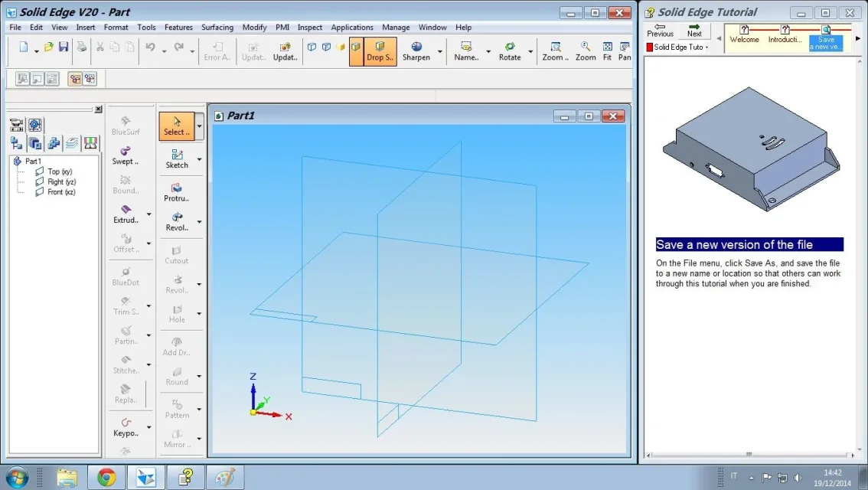Image resolution: width=868 pixels, height=490 pixels.
Task: Open a file using the Open folder icon
Action: [x=49, y=47]
